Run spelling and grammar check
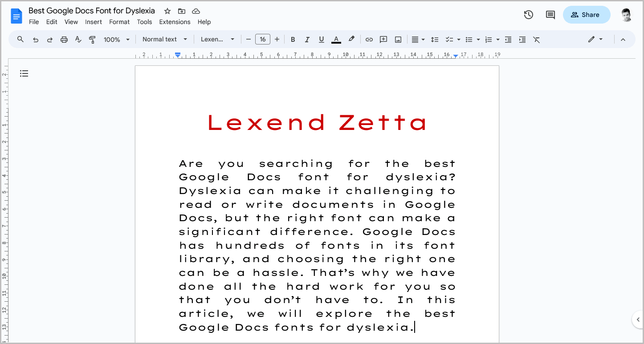644x344 pixels. coord(78,40)
